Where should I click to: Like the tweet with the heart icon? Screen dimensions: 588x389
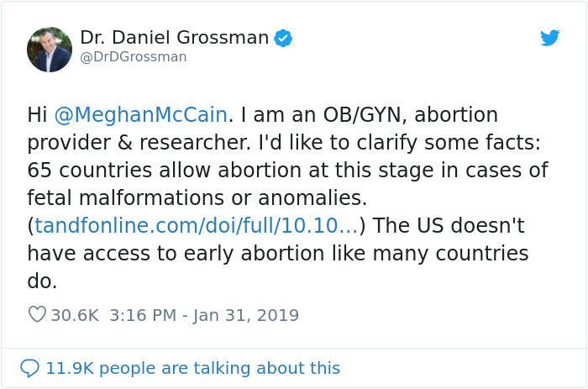tap(37, 315)
